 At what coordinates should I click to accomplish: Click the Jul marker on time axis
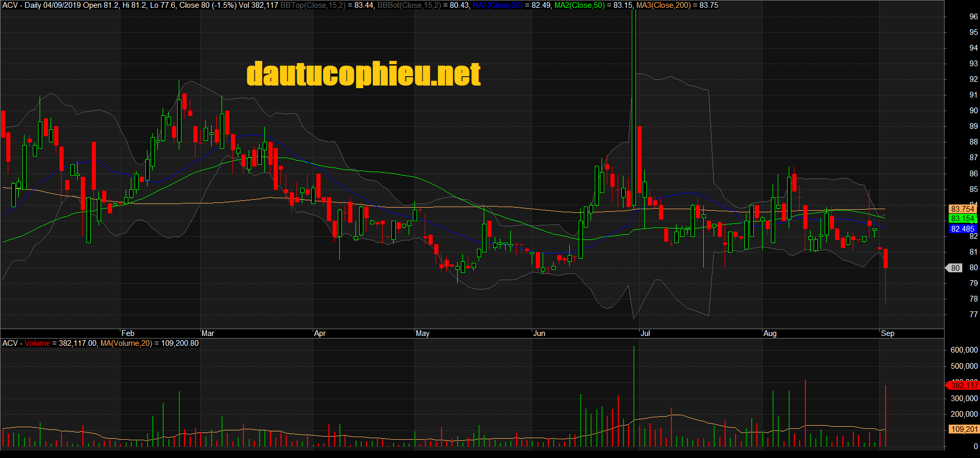pos(645,333)
